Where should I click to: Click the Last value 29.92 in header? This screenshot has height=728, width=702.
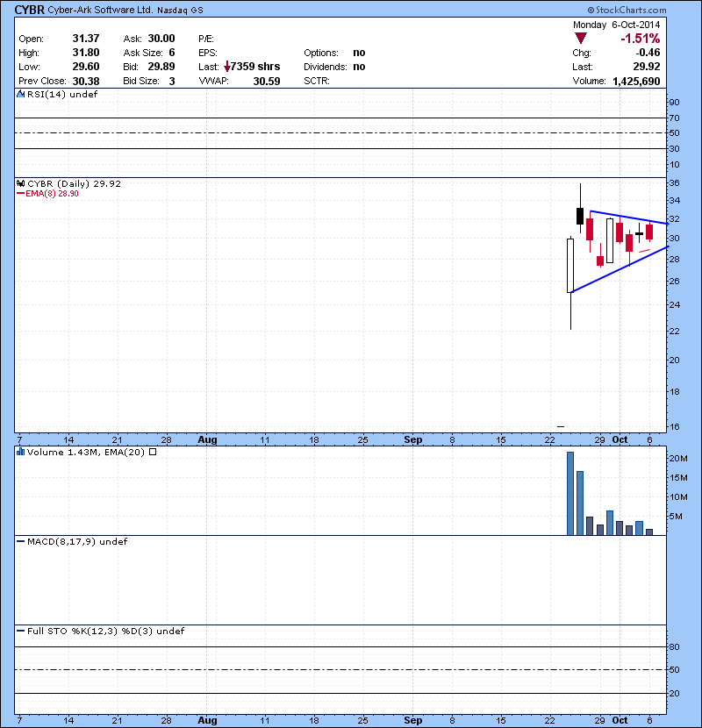[x=647, y=67]
